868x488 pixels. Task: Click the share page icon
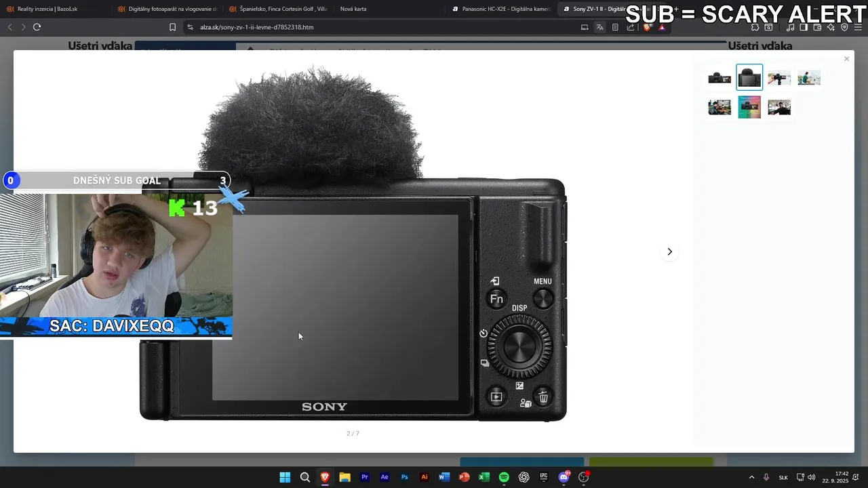(631, 27)
